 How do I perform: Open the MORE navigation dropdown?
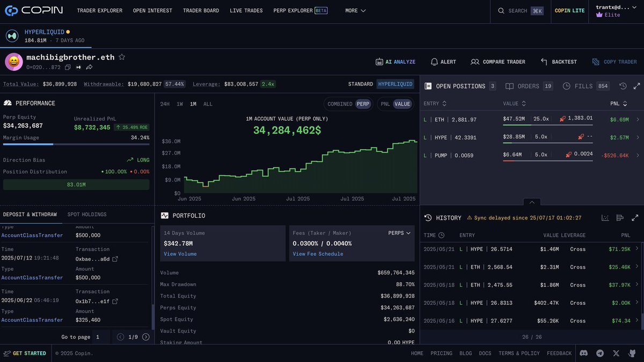coord(355,11)
